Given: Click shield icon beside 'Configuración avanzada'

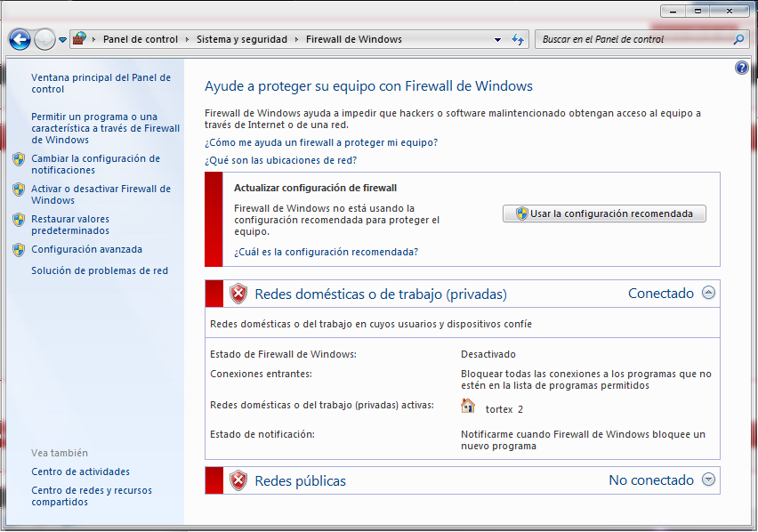Looking at the screenshot, I should [19, 250].
